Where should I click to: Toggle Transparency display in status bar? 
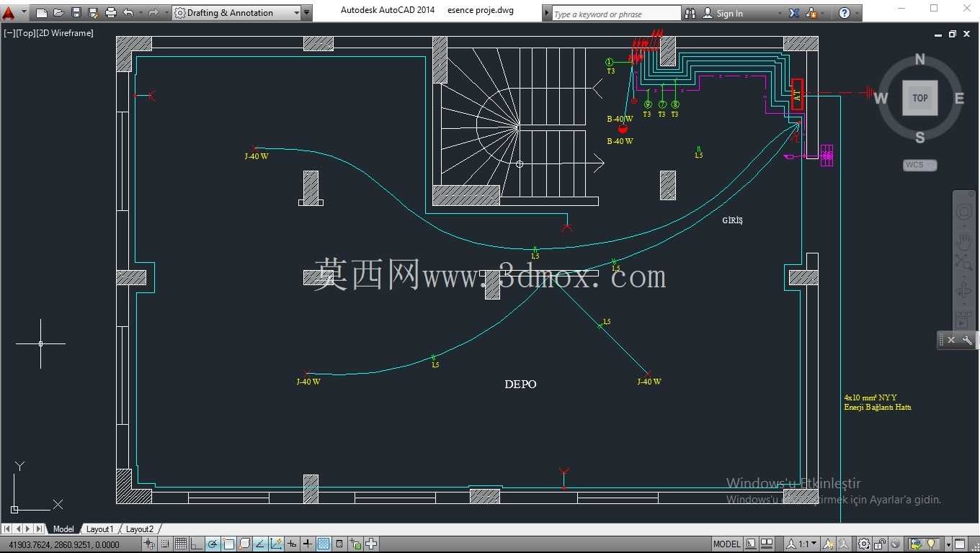324,544
